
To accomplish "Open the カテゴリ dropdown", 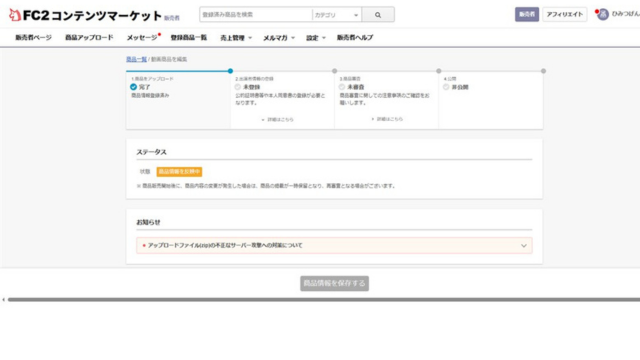I will point(337,15).
